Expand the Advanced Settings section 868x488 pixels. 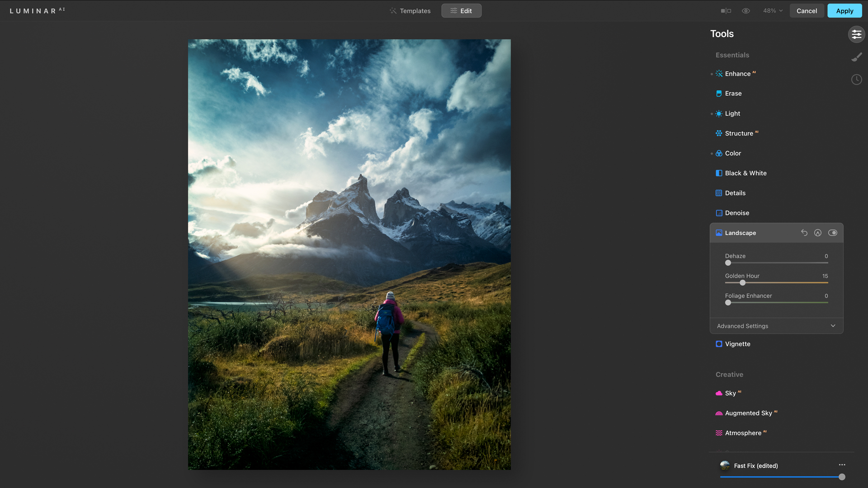[x=776, y=326]
